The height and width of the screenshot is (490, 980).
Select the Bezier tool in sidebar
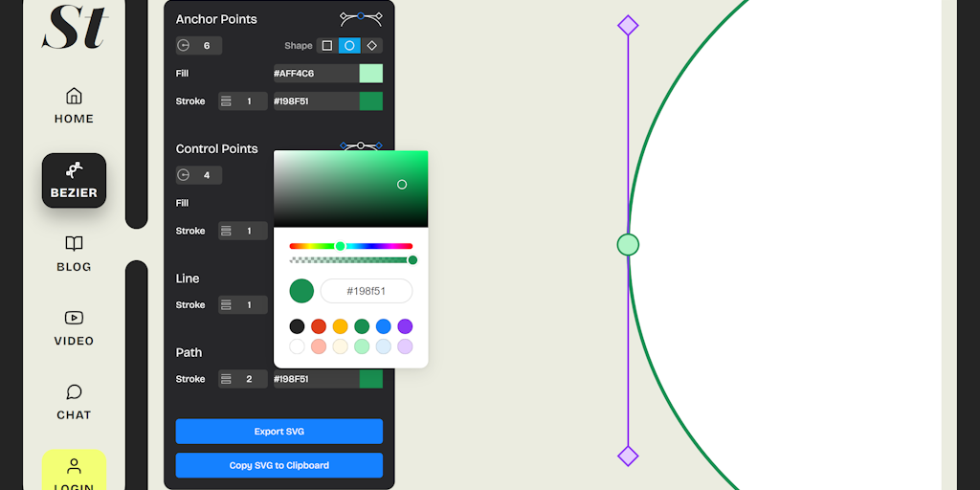point(74,180)
